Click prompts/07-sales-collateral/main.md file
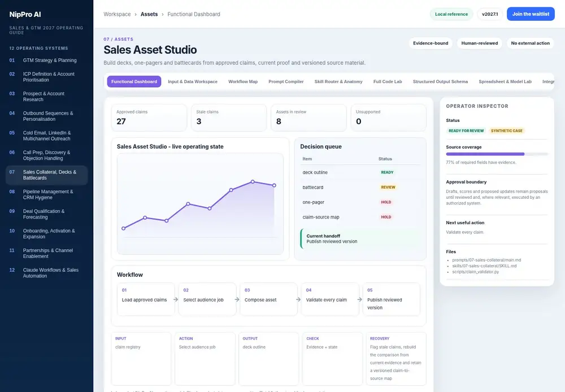 486,260
